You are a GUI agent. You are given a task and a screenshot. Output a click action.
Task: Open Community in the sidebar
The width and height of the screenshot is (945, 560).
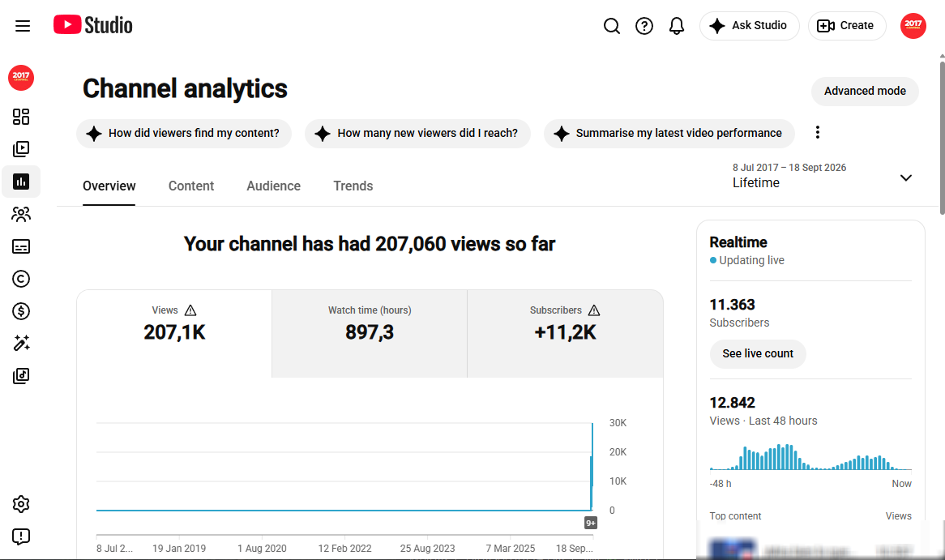(x=21, y=214)
